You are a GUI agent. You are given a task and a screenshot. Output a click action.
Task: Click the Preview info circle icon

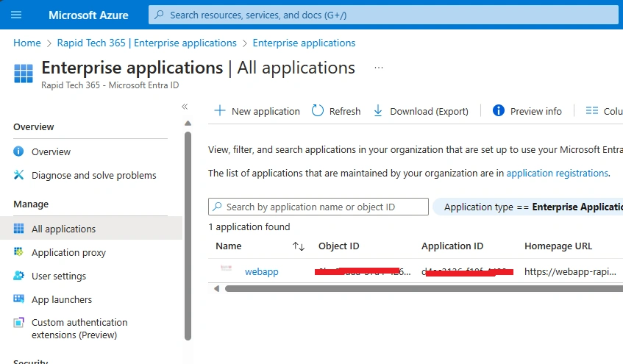(x=499, y=110)
